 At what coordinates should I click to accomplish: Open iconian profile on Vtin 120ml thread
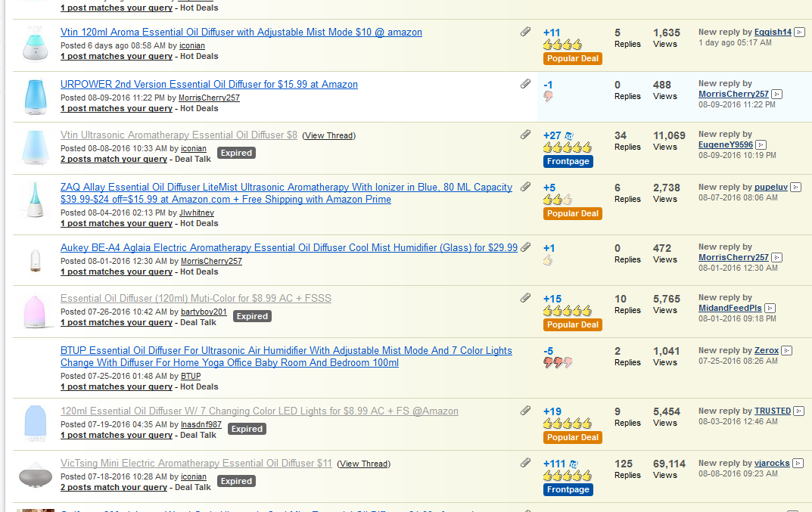[x=192, y=45]
